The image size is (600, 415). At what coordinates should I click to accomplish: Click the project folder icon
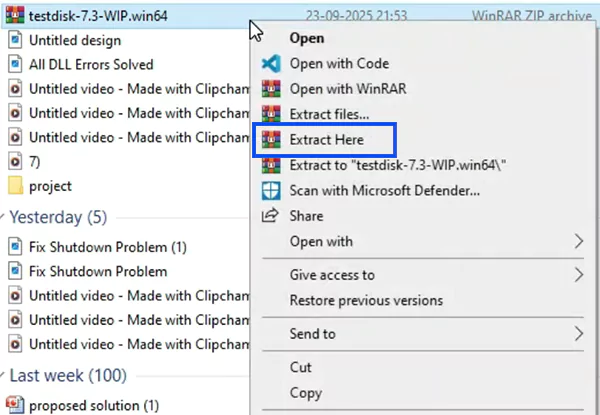click(x=15, y=186)
